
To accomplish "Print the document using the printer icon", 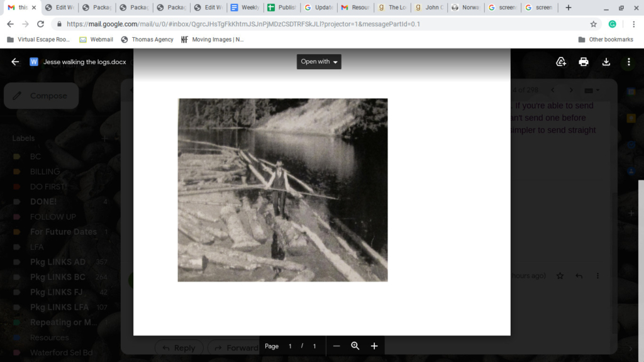I will pyautogui.click(x=584, y=62).
